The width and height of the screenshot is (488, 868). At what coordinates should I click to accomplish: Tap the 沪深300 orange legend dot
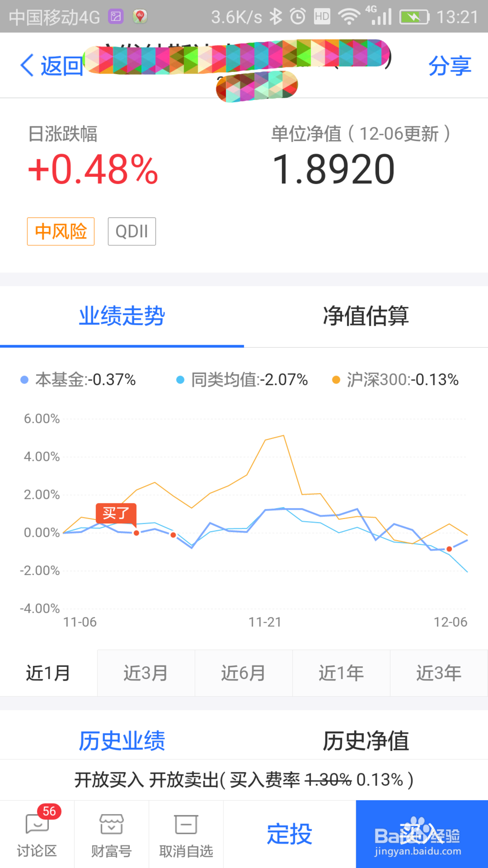coord(336,380)
